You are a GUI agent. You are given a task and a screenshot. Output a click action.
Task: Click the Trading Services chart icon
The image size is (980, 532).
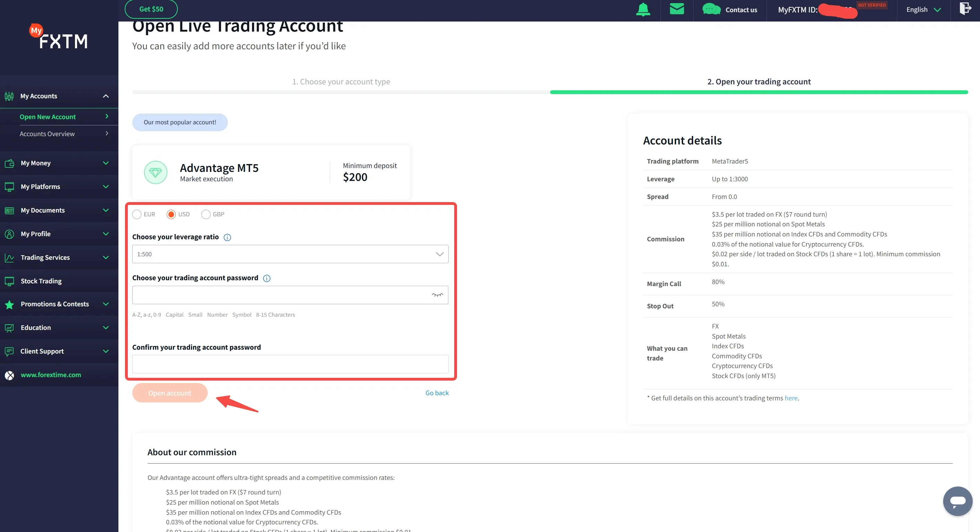(9, 258)
